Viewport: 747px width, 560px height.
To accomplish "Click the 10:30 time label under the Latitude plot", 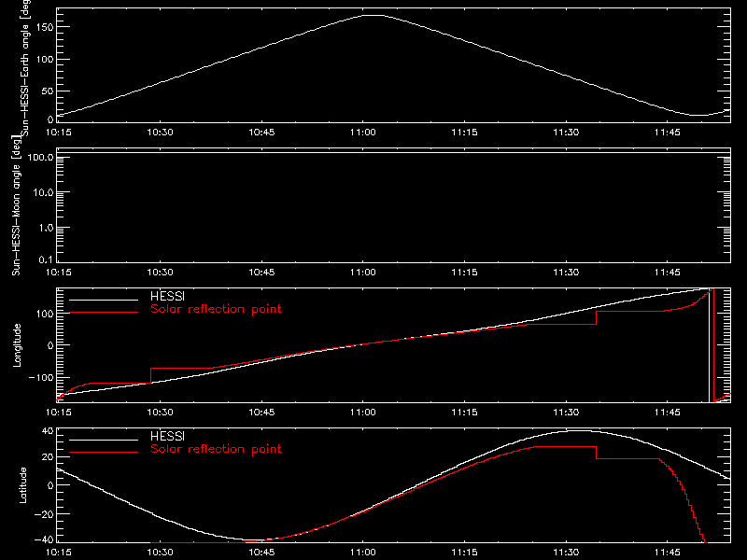I will click(160, 553).
